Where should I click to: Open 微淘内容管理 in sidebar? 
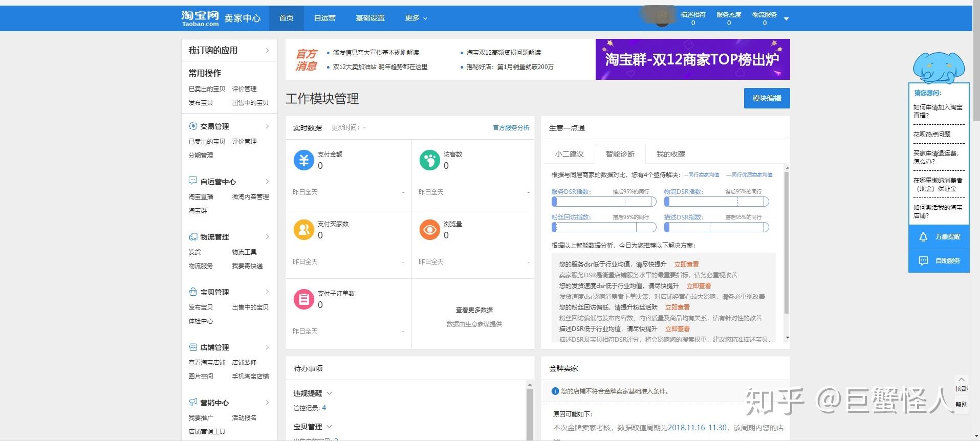tap(250, 197)
